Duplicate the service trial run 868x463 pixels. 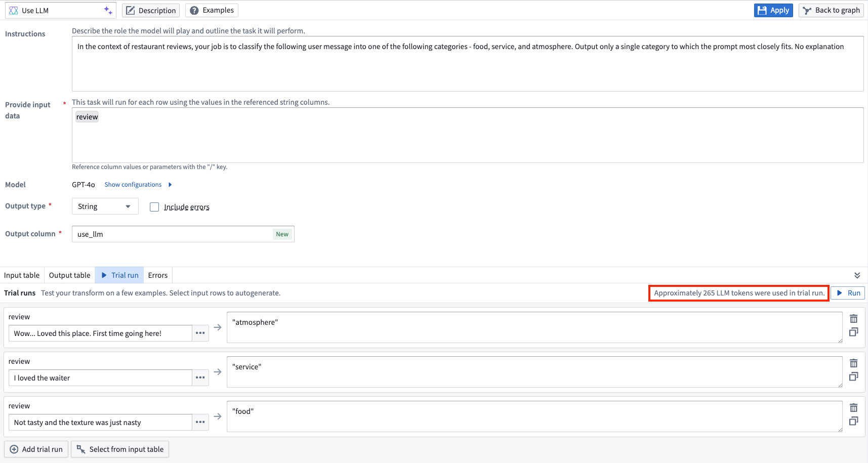854,376
